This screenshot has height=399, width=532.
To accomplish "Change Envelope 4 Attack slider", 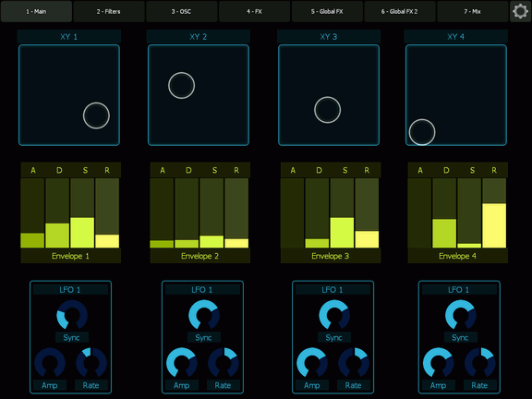I will click(419, 213).
